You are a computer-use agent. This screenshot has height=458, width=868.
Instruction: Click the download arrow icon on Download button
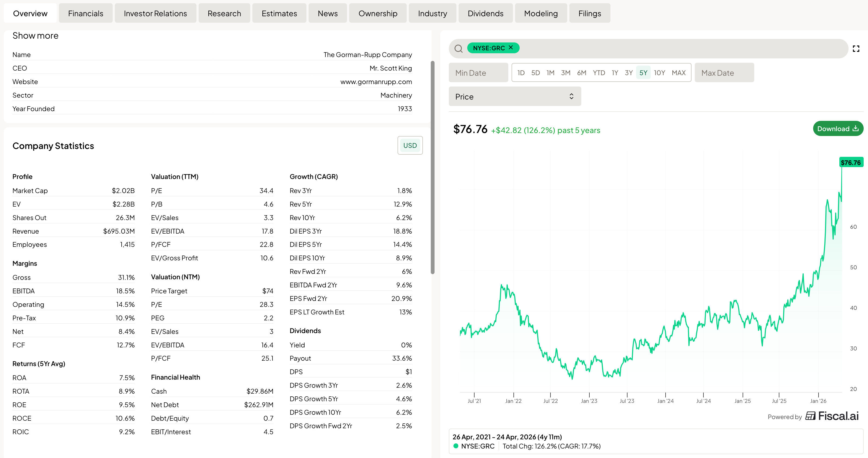tap(855, 128)
